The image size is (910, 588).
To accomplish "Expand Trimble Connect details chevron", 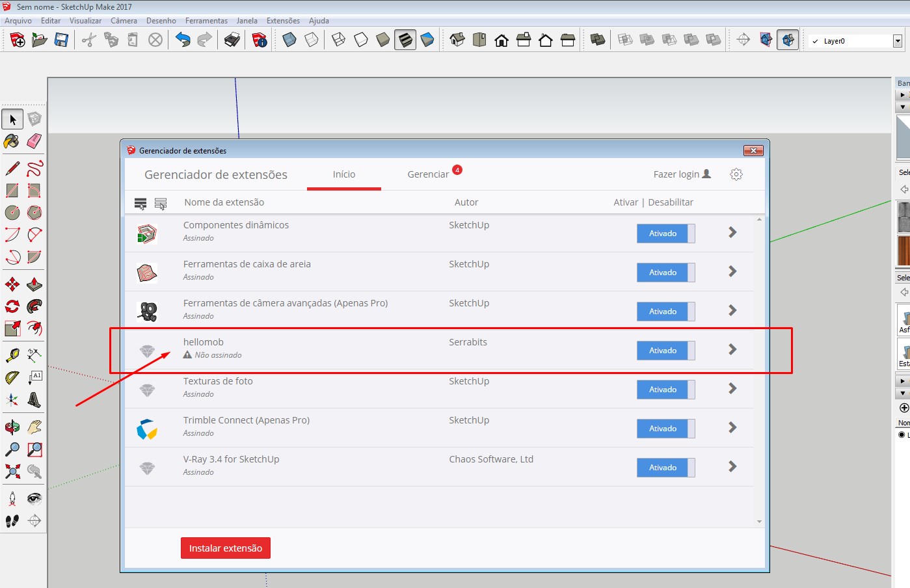I will [732, 427].
